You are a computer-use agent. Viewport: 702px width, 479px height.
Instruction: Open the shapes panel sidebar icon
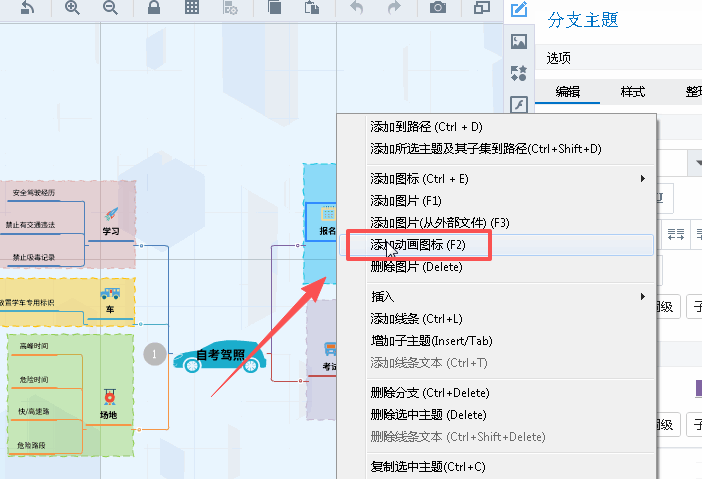coord(519,73)
